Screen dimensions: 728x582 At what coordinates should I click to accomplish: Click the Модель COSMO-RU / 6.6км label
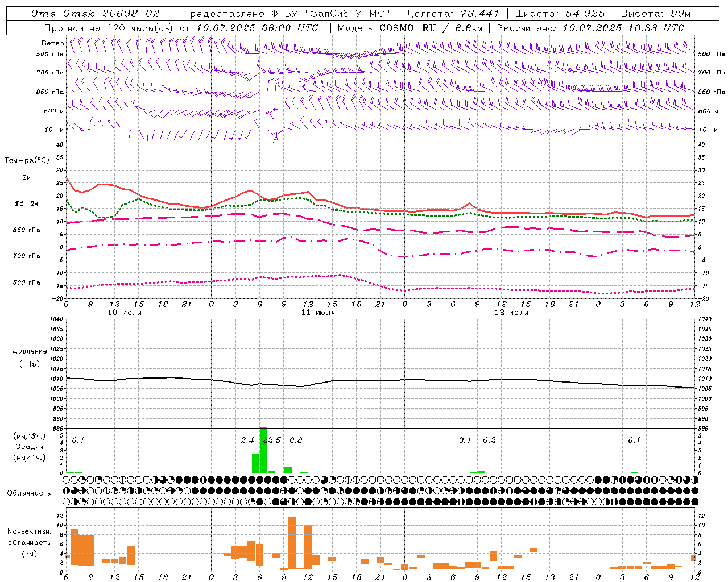(x=410, y=28)
